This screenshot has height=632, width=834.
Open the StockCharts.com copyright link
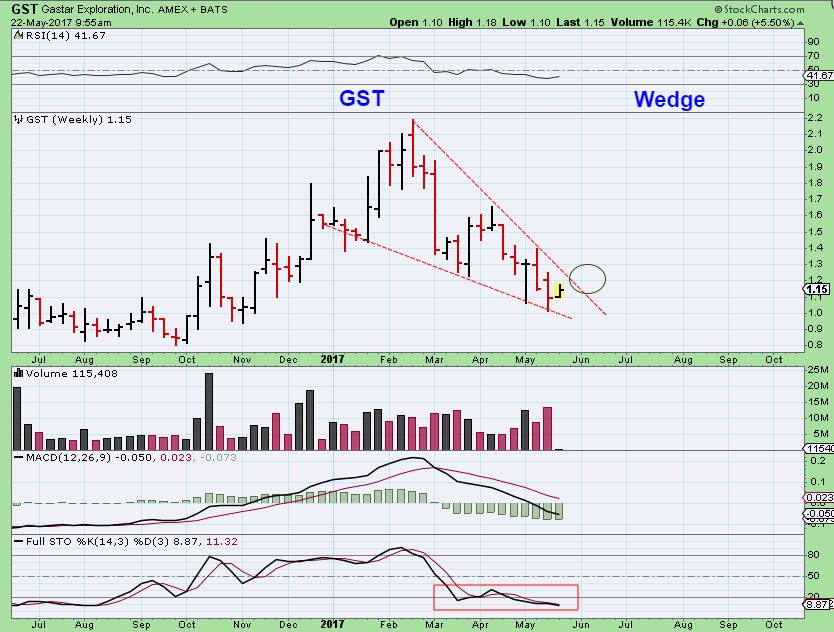click(759, 9)
